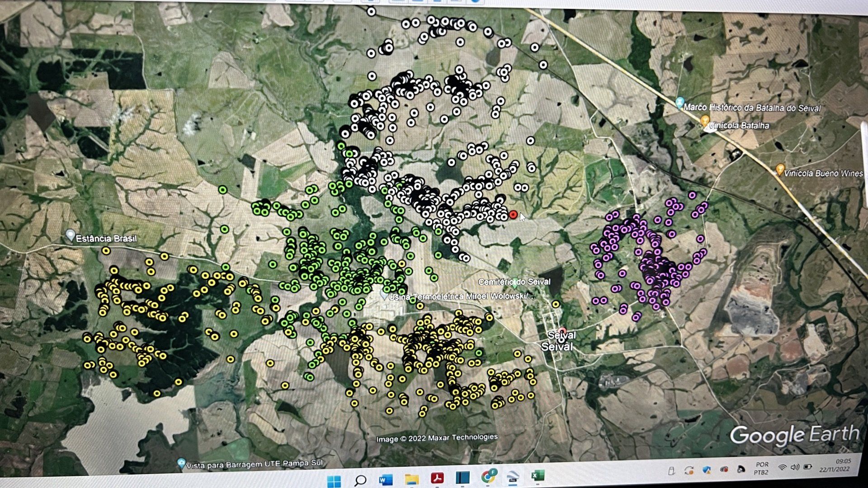
Task: Open File Explorer folder icon
Action: pyautogui.click(x=411, y=479)
